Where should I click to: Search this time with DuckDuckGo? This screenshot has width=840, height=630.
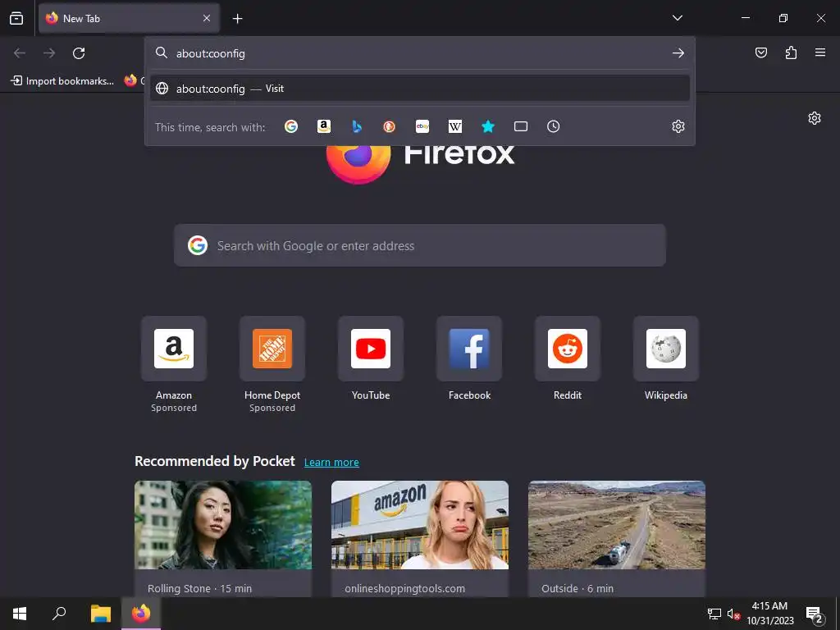point(390,126)
